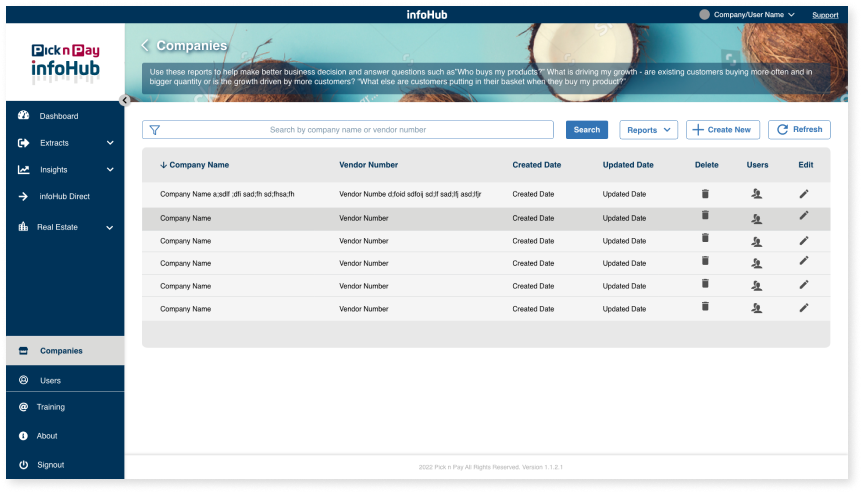
Task: Click the infoHub Direct arrow icon
Action: [x=23, y=196]
